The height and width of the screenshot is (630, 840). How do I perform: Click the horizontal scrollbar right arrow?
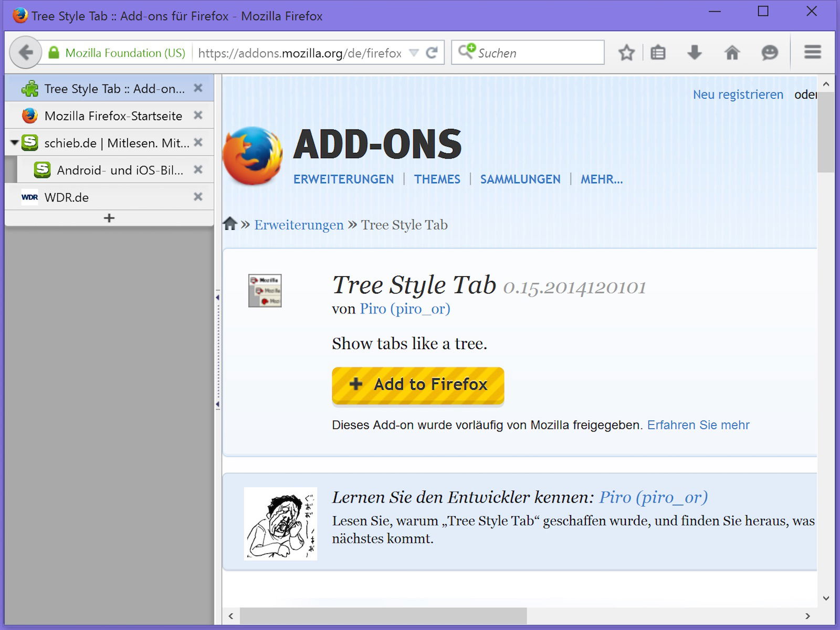click(x=807, y=616)
